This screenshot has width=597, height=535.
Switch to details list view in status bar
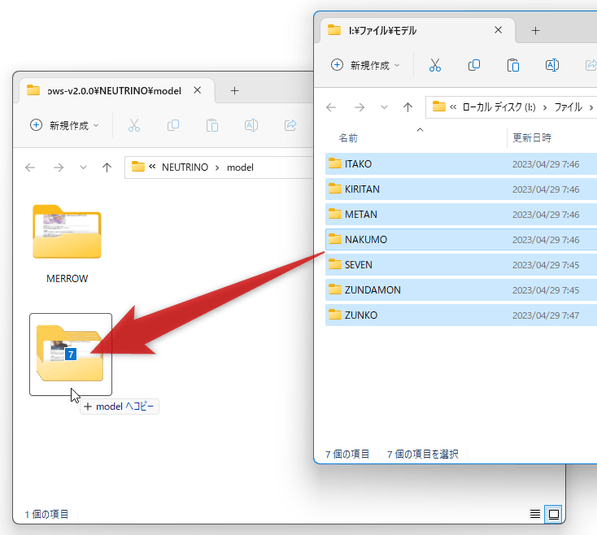tap(535, 514)
